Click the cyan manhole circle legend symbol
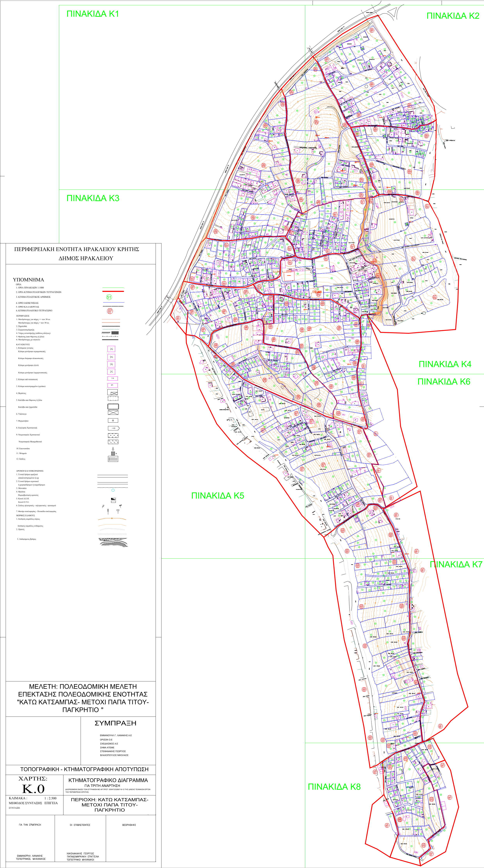 click(113, 490)
